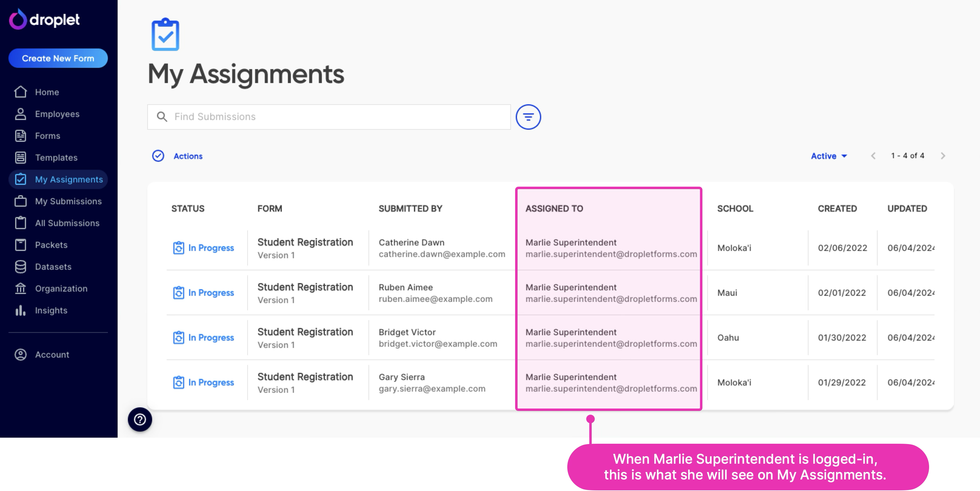Go to next page with right chevron

pyautogui.click(x=943, y=156)
